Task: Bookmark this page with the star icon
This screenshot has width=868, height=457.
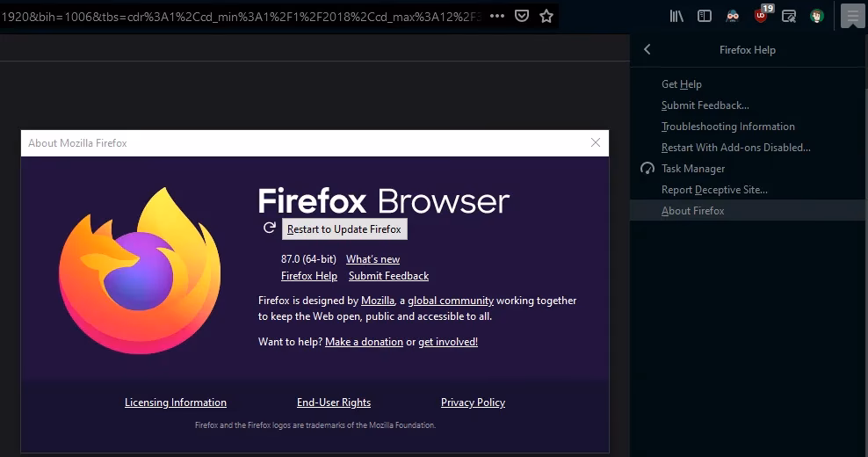Action: click(x=546, y=16)
